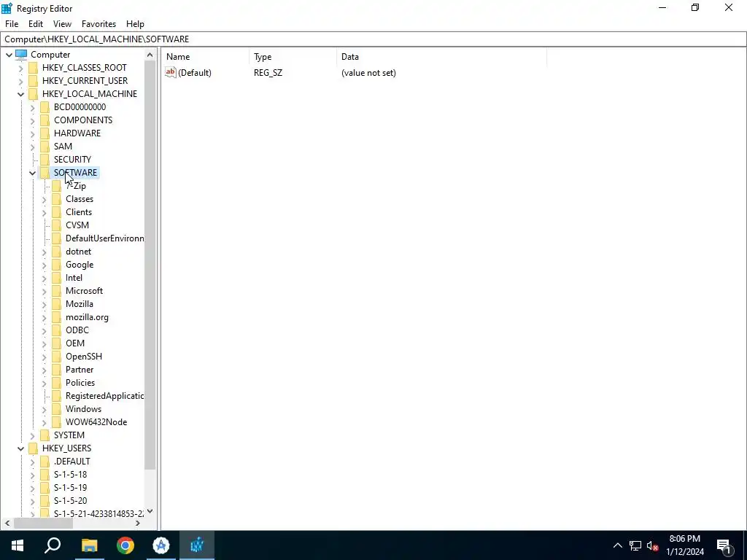Click the OpenSSH folder icon

point(57,356)
